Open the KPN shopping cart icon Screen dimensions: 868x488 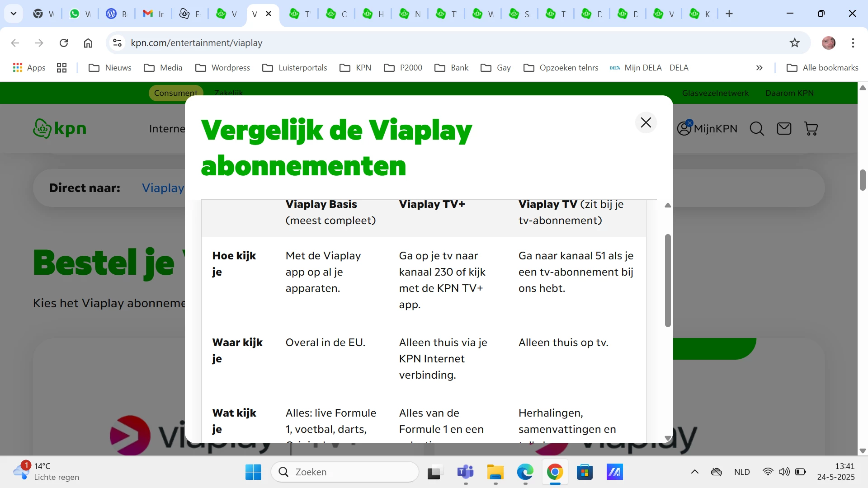pyautogui.click(x=811, y=129)
